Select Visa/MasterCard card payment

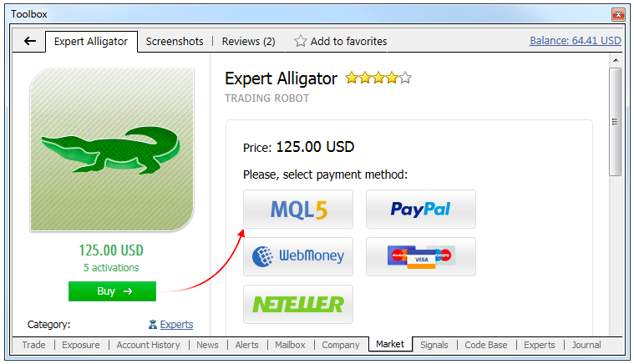pyautogui.click(x=420, y=256)
